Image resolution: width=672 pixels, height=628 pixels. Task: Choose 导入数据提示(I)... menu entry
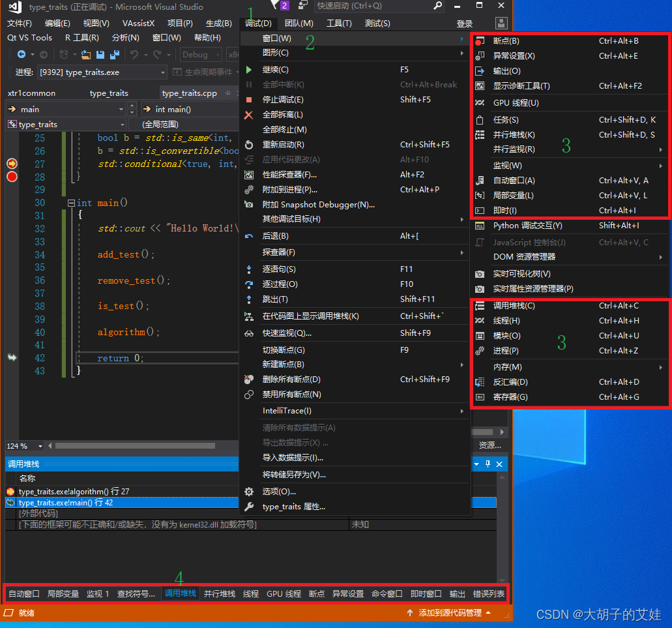click(x=293, y=458)
